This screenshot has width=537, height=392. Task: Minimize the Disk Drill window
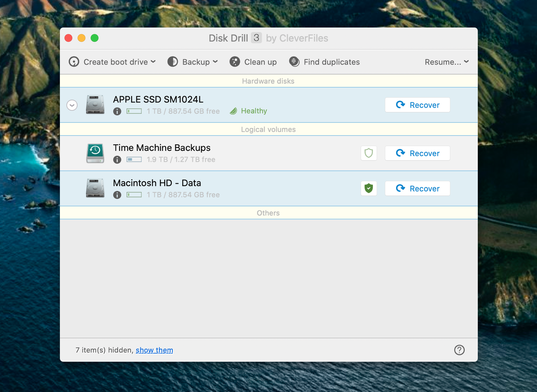coord(82,38)
